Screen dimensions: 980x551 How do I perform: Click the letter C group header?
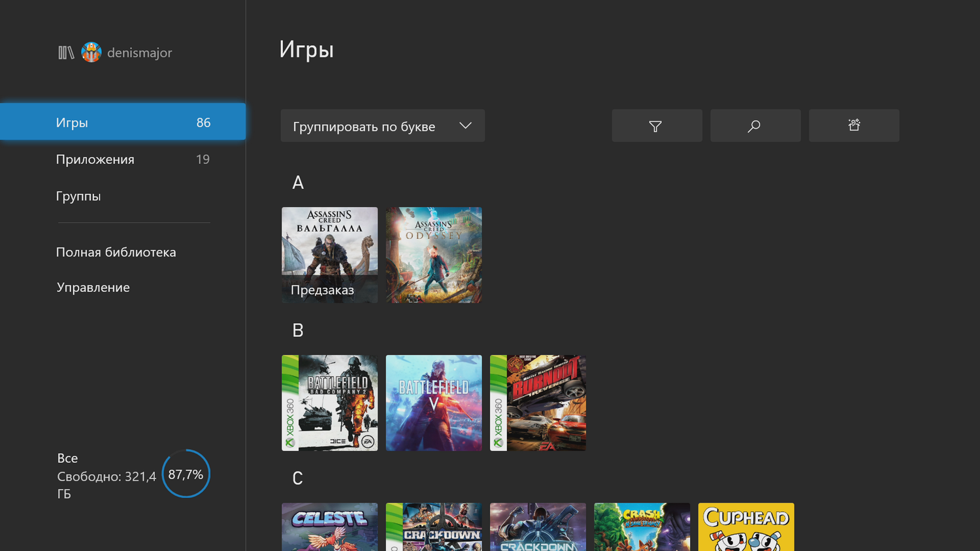pyautogui.click(x=298, y=479)
